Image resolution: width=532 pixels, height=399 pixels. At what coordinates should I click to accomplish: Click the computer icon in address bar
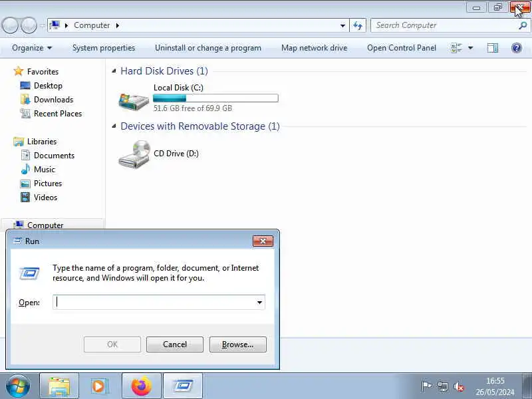click(x=55, y=25)
